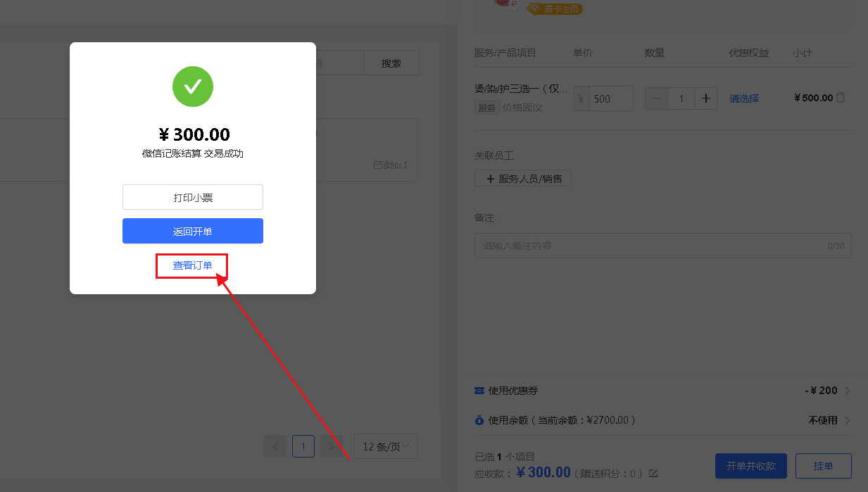Viewport: 868px width, 492px height.
Task: Click the quantity field showing 1
Action: pyautogui.click(x=681, y=99)
